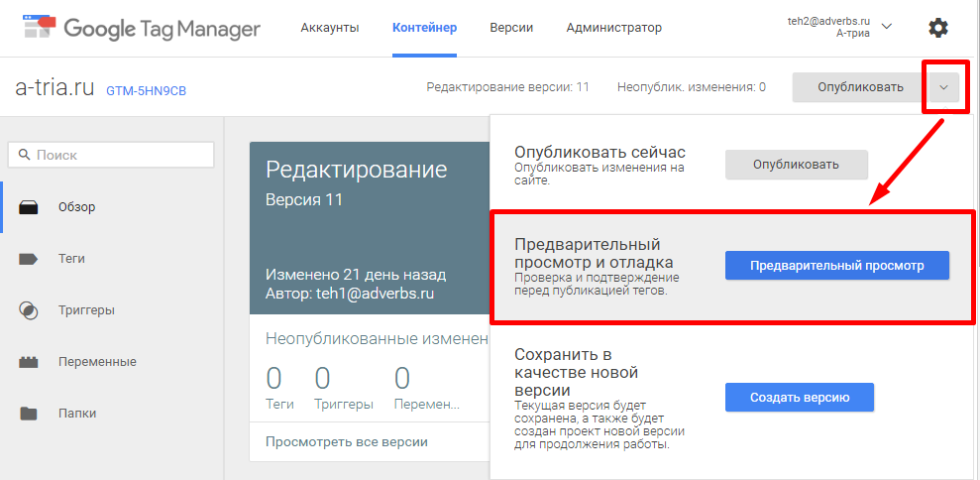Click the Создать версию button

point(800,398)
